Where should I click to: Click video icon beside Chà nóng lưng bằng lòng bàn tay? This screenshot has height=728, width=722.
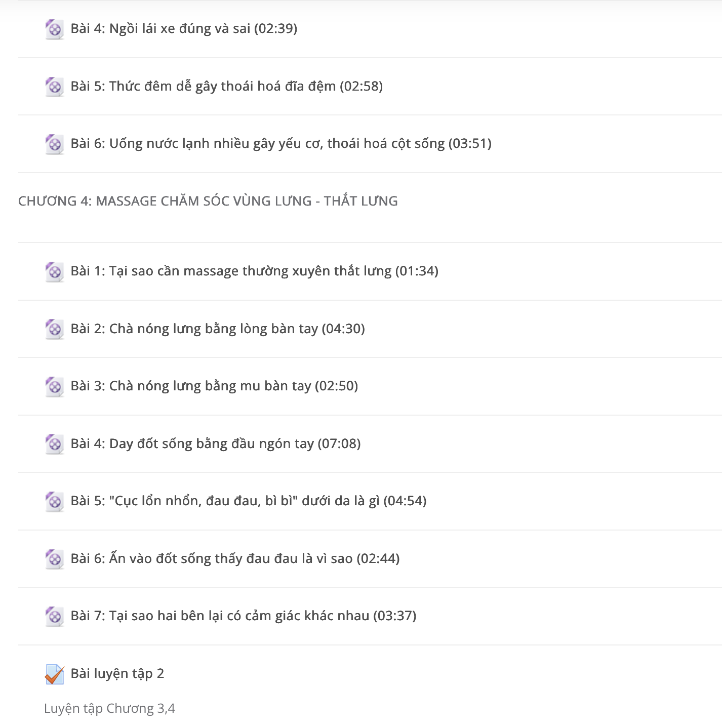(54, 329)
